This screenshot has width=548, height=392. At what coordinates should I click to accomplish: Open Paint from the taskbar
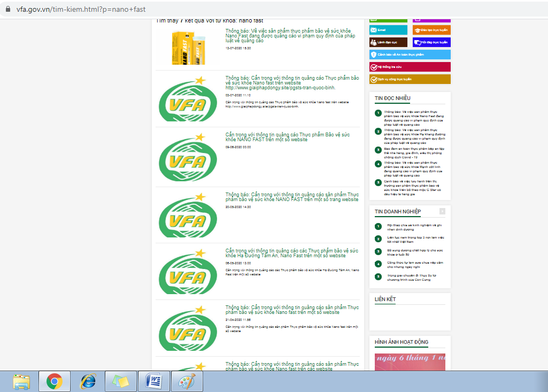tap(187, 381)
